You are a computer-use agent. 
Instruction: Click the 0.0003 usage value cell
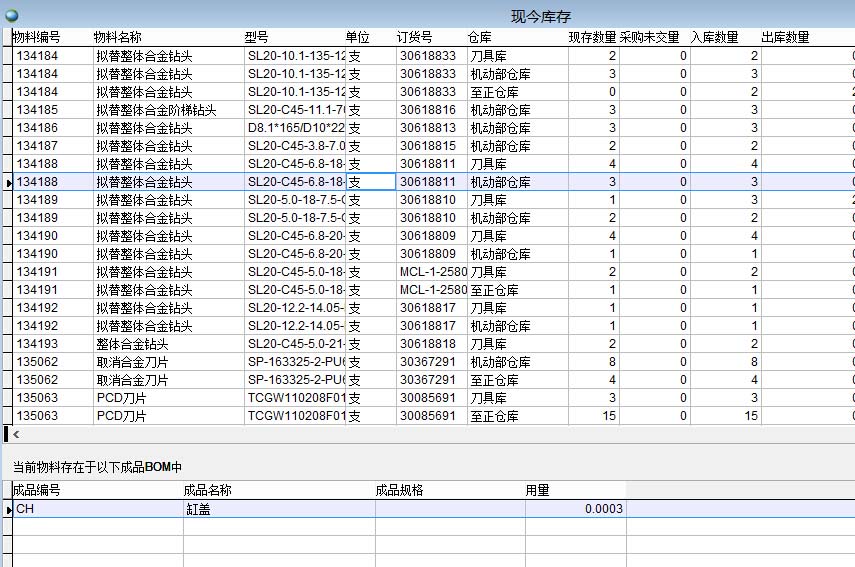coord(575,509)
